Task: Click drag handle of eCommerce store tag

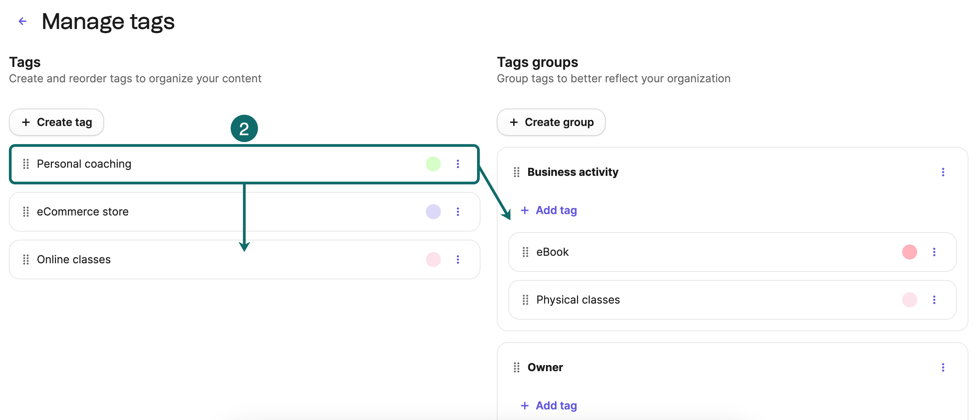Action: coord(26,212)
